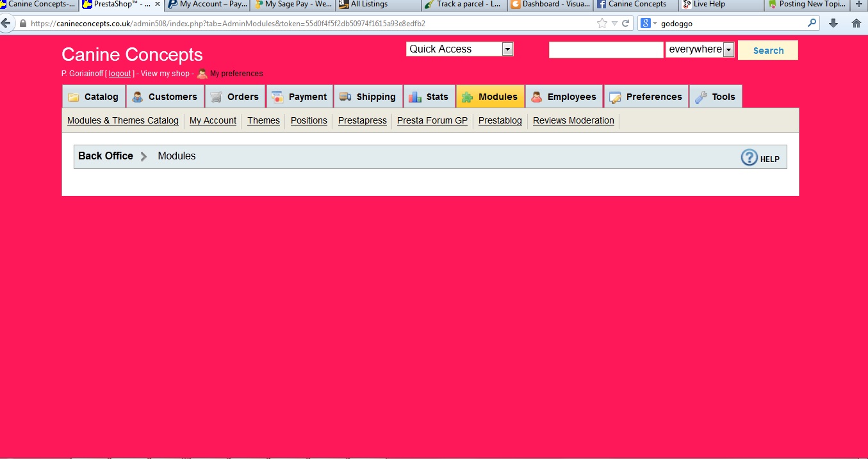Select the Modules tab
This screenshot has width=868, height=459.
490,97
